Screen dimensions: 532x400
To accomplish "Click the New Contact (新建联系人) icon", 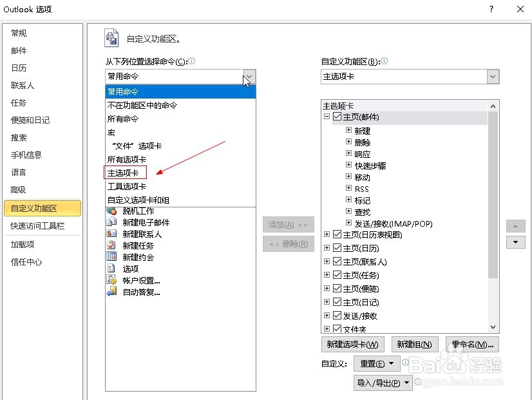I will pyautogui.click(x=111, y=234).
